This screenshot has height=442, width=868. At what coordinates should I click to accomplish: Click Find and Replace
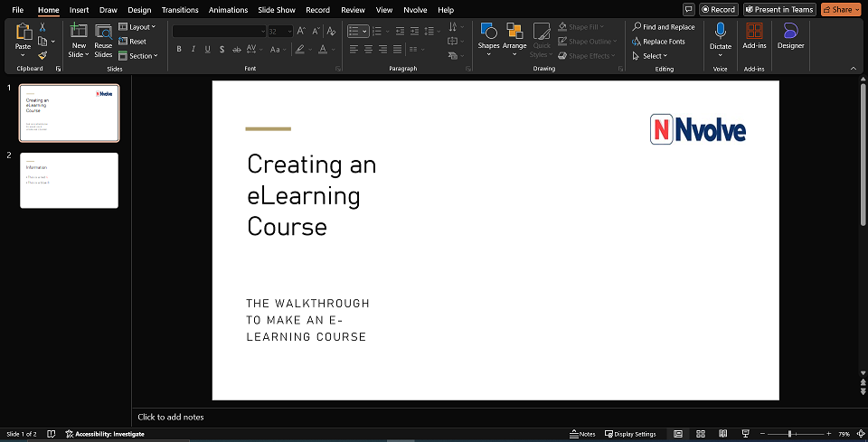(x=664, y=27)
